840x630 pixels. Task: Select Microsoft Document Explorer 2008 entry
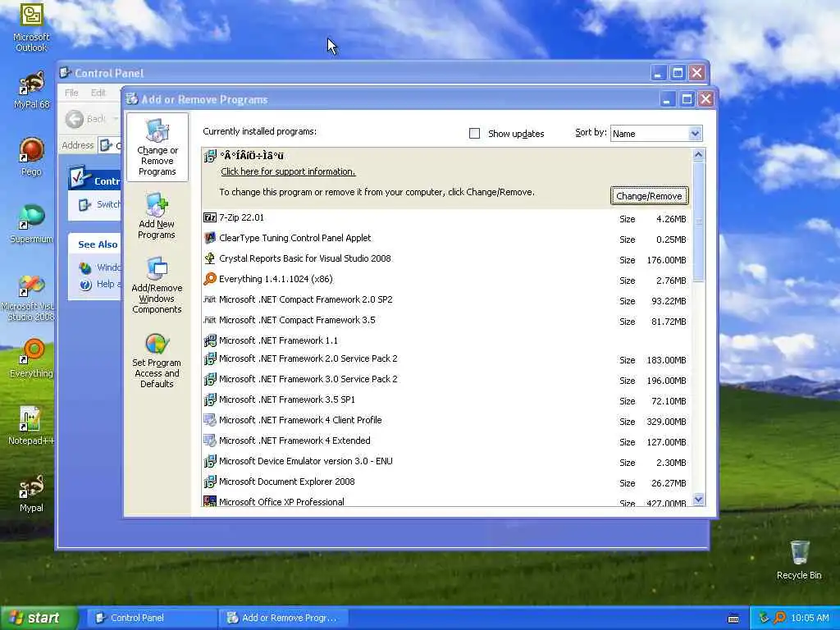pos(446,482)
